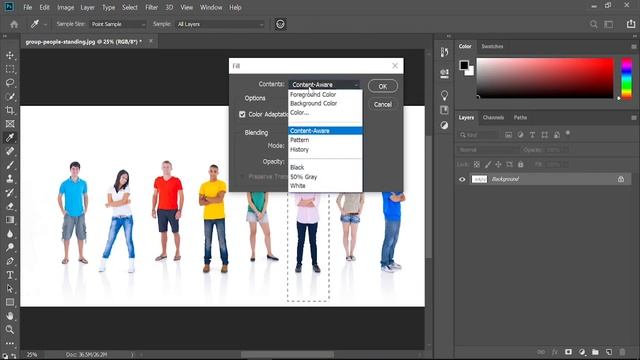
Task: Pick a color in the red color field
Action: tap(545, 78)
